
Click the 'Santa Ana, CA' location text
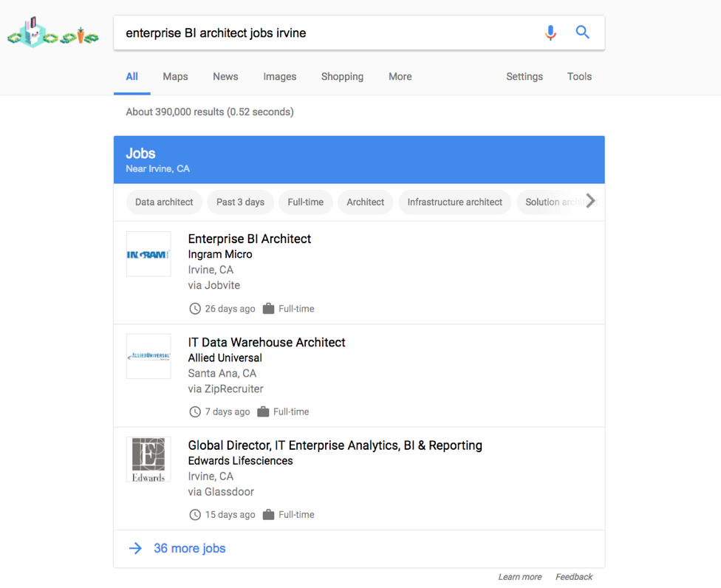pos(222,373)
